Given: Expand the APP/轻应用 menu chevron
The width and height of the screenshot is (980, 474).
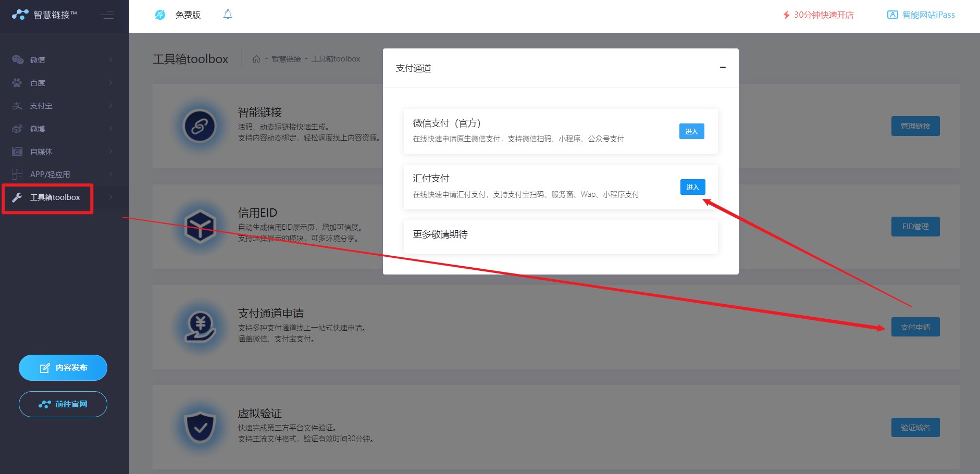Looking at the screenshot, I should 111,174.
